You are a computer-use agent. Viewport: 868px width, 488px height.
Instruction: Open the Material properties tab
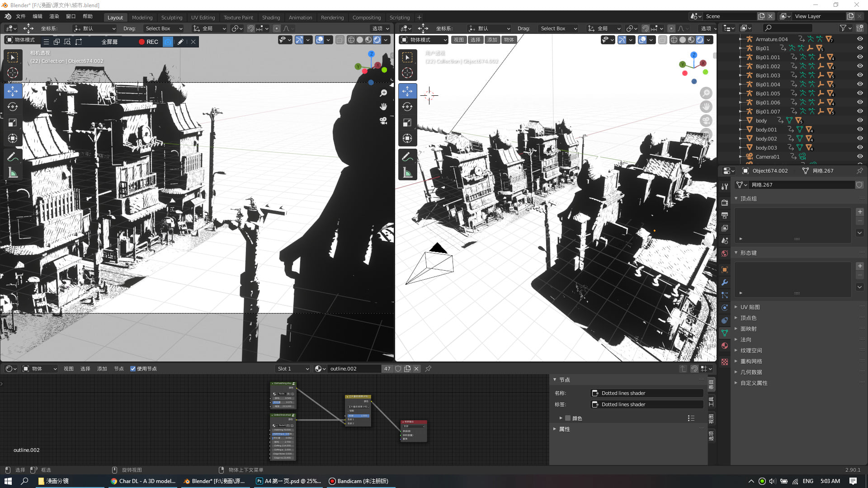tap(725, 346)
